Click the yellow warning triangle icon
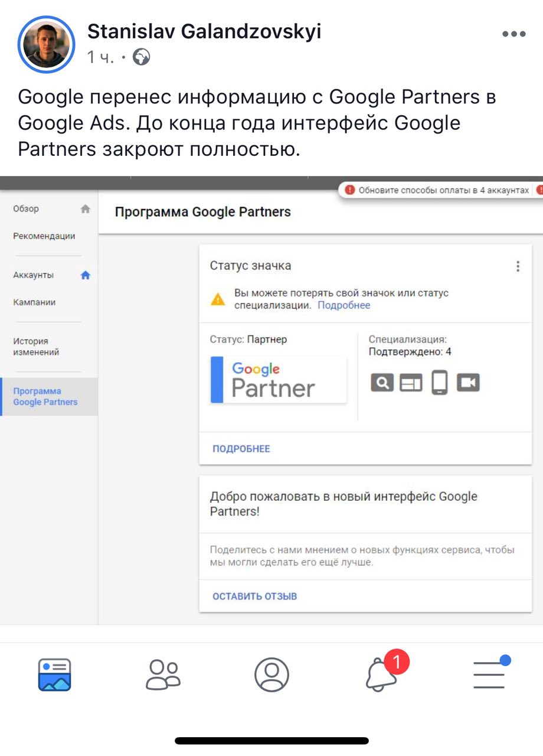 tap(218, 299)
